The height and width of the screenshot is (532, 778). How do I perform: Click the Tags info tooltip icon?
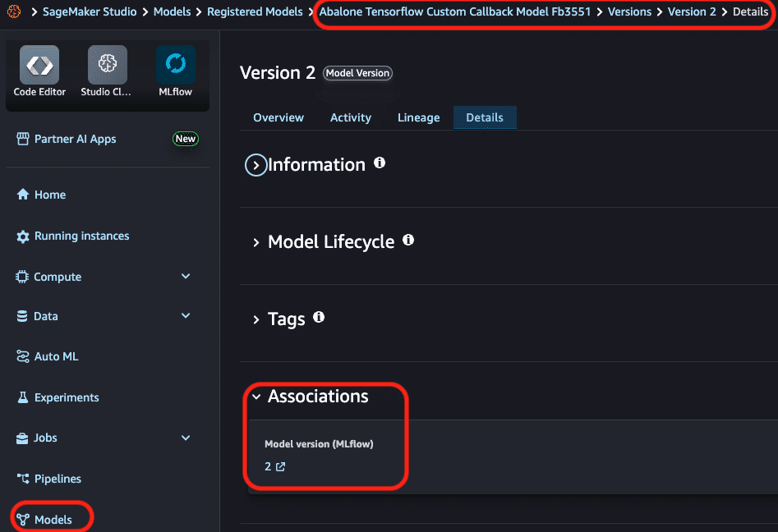pos(319,317)
